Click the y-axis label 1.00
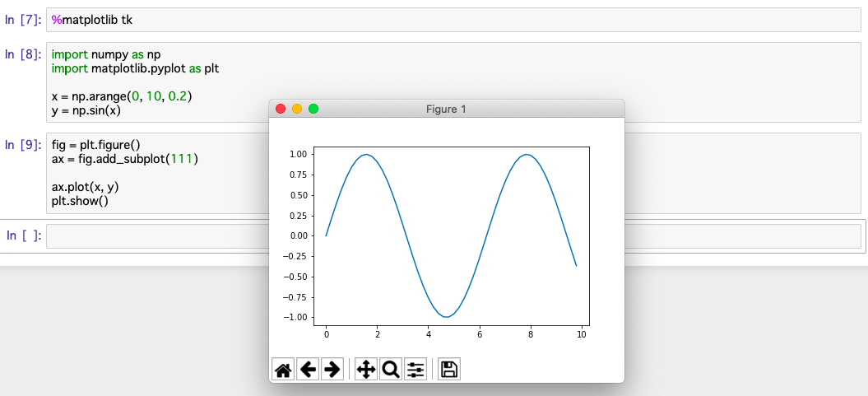This screenshot has height=396, width=868. pyautogui.click(x=299, y=154)
